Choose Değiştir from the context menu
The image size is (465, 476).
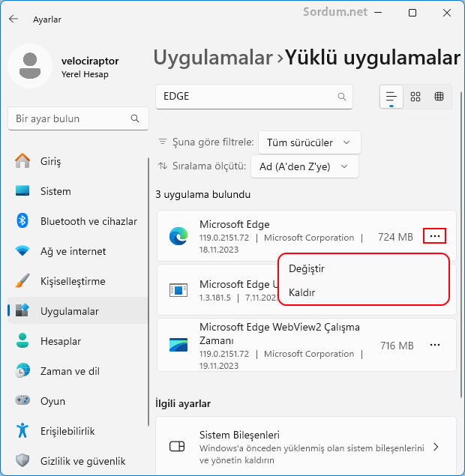364,268
